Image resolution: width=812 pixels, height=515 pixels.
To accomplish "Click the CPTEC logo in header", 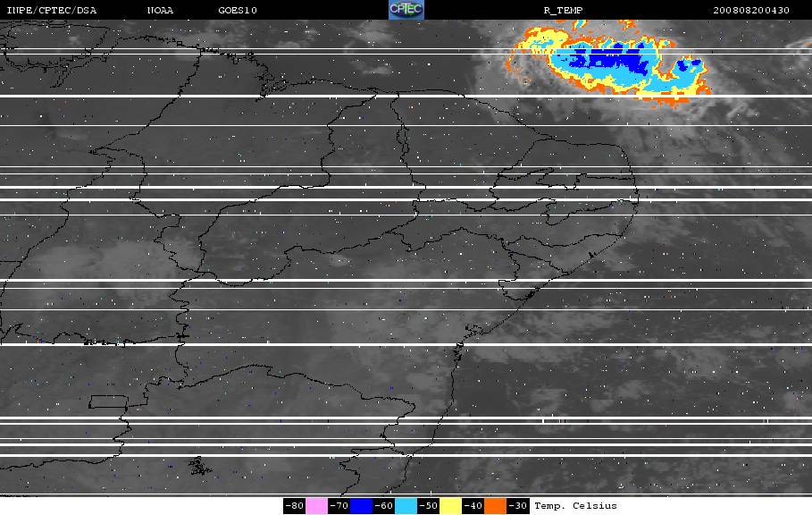I will (x=406, y=10).
